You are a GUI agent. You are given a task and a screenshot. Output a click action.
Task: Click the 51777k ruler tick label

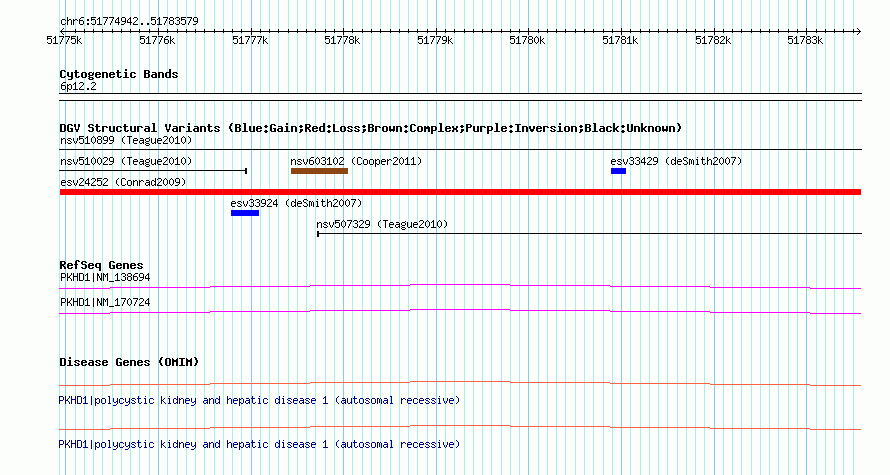click(250, 40)
